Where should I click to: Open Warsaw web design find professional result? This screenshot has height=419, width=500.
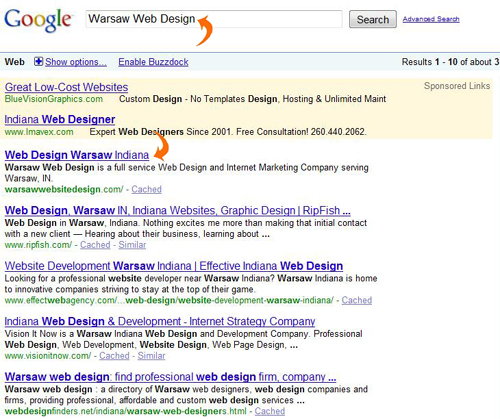pyautogui.click(x=170, y=377)
